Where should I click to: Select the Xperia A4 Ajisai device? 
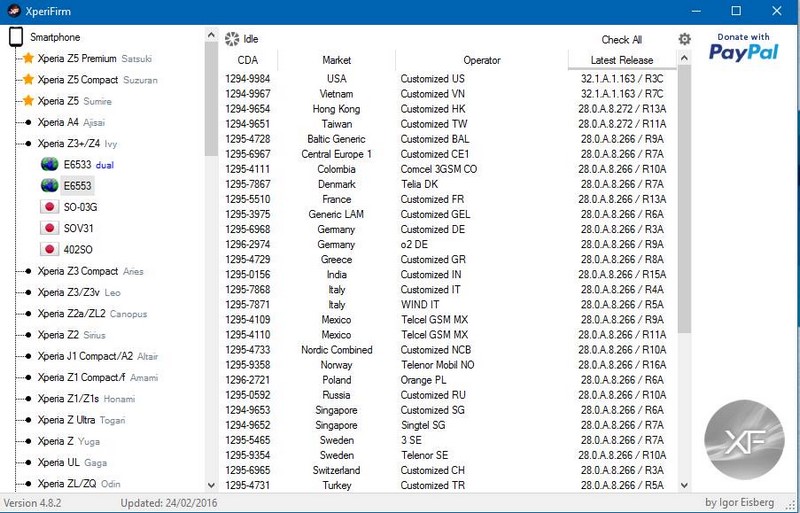pos(71,123)
